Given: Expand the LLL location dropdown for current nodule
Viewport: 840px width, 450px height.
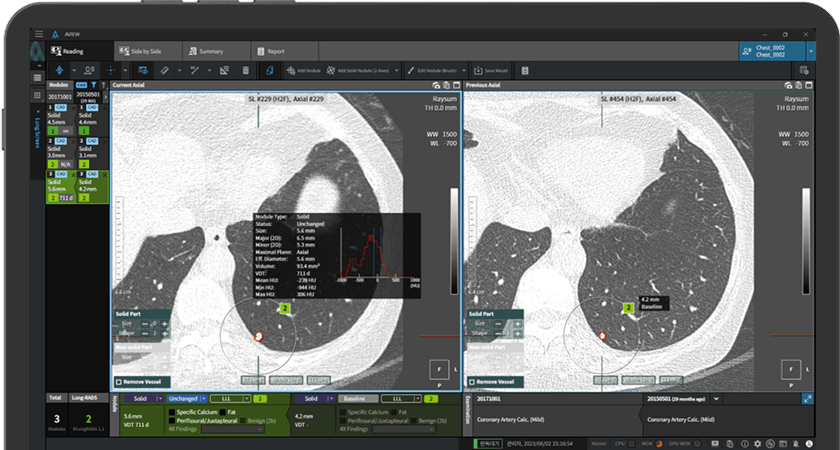Looking at the screenshot, I should coord(232,398).
